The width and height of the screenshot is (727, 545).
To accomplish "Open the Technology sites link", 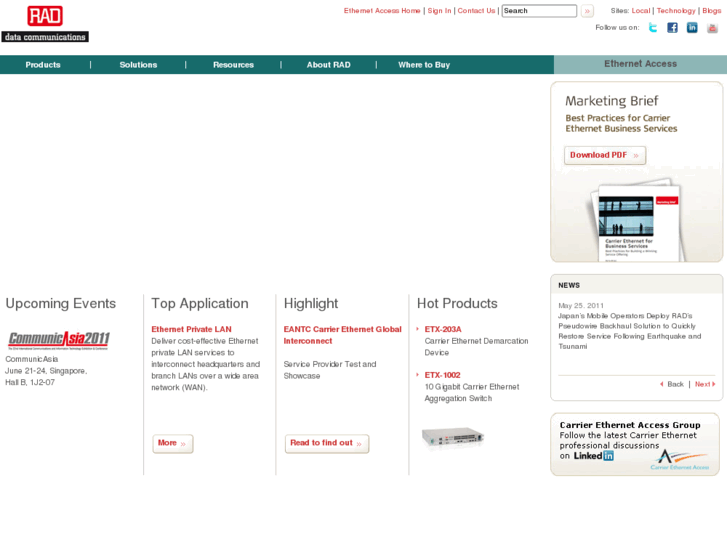I will point(676,11).
